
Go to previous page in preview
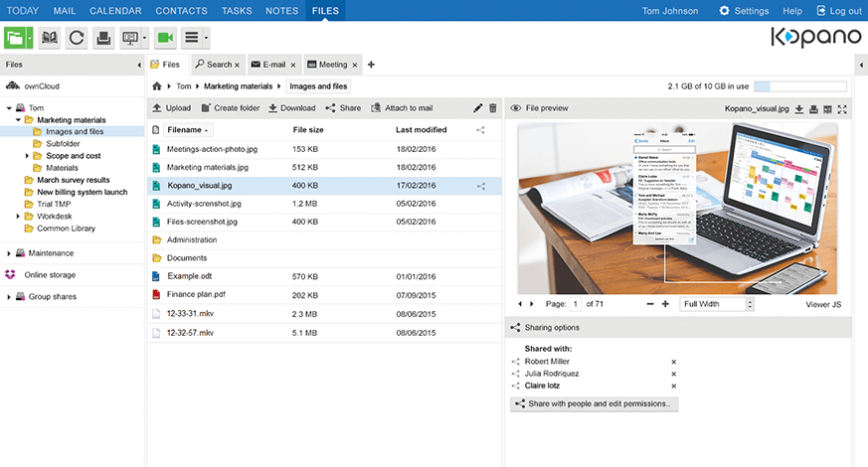click(520, 304)
